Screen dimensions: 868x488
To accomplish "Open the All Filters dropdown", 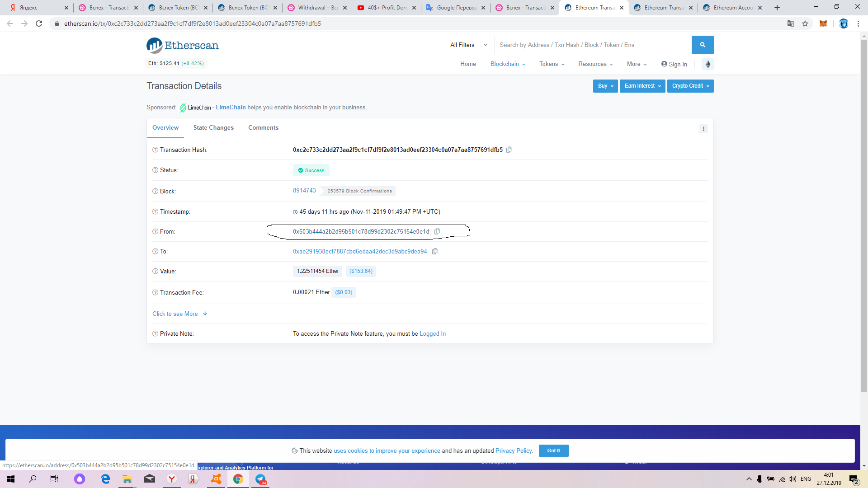I will tap(469, 45).
